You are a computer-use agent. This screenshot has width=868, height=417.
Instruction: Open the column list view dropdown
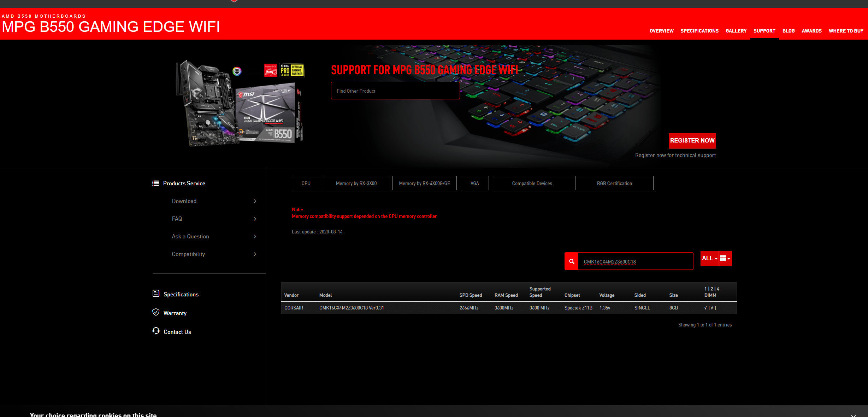pyautogui.click(x=725, y=259)
